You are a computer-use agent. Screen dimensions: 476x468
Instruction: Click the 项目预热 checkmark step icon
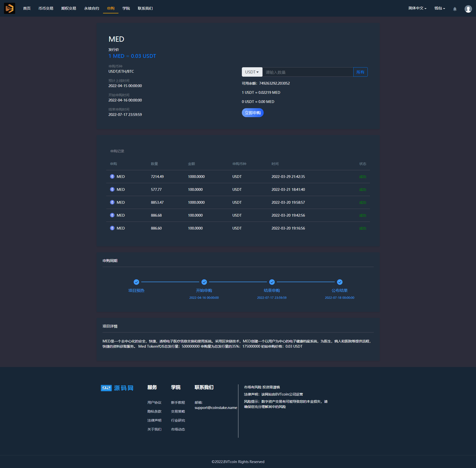coord(136,282)
